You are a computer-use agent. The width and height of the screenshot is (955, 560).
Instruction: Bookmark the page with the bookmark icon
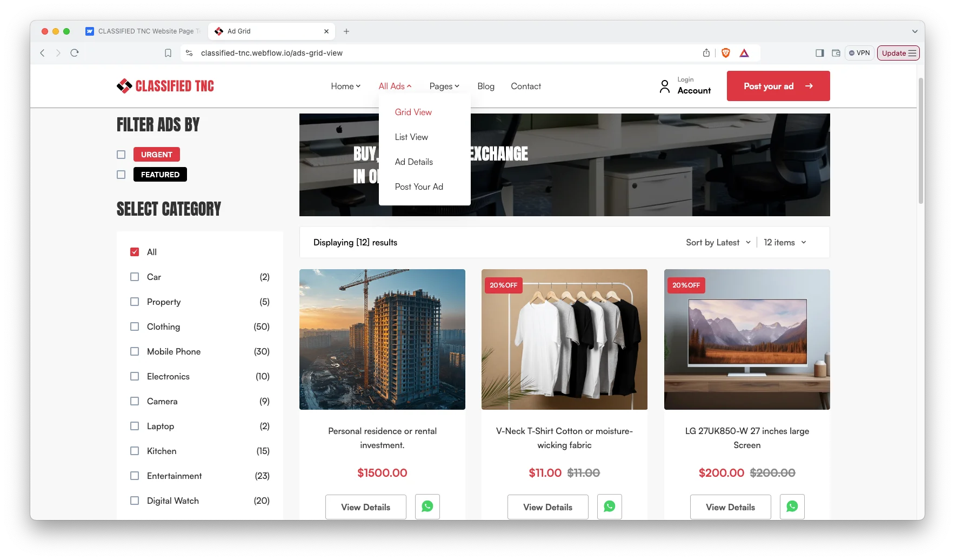click(168, 53)
